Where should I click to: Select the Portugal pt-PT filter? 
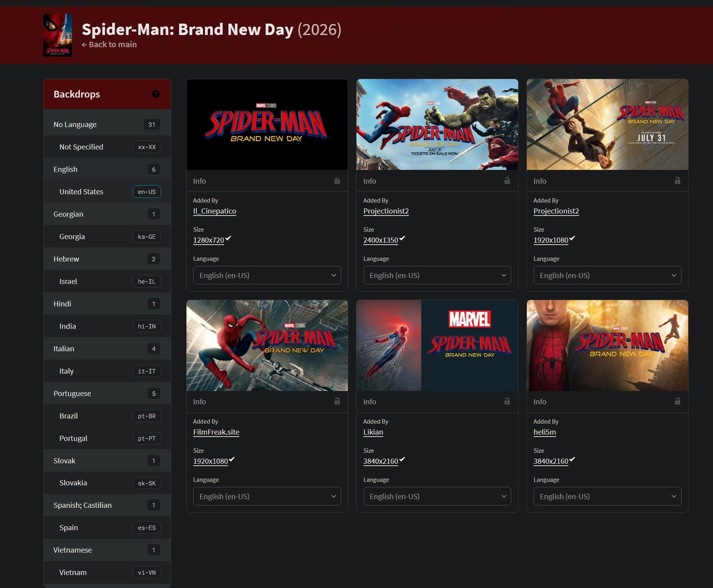click(107, 438)
